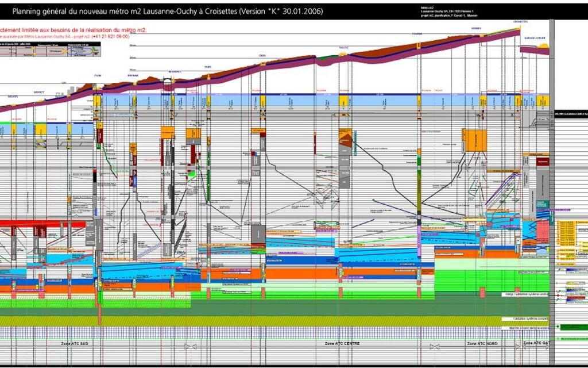
Task: Select the dark red block under Garage Atelier
Action: tap(542, 162)
